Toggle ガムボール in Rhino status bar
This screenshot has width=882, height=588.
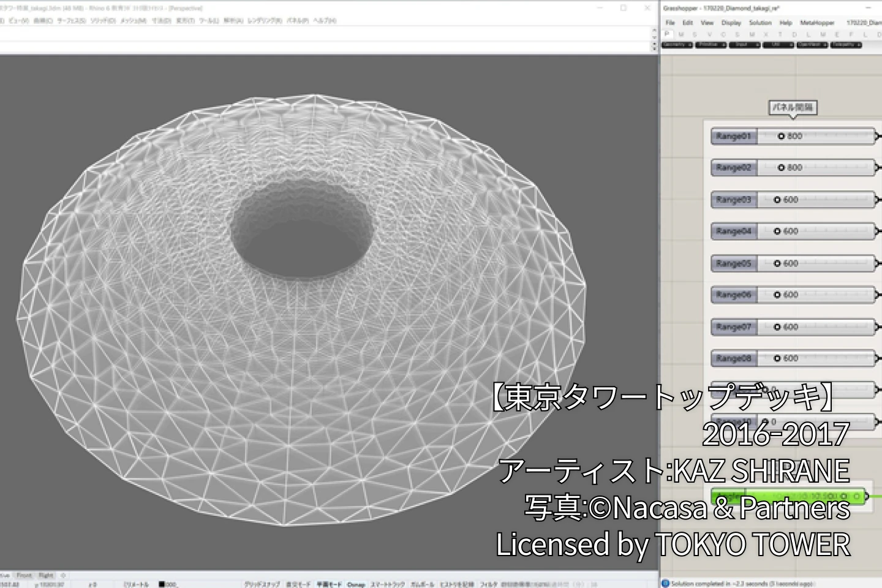point(423,584)
